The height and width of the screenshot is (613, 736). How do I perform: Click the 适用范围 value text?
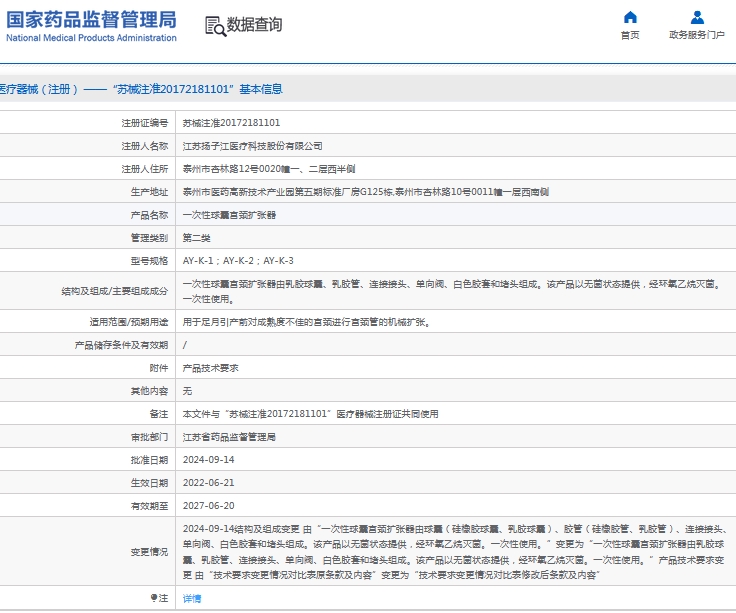(x=307, y=322)
